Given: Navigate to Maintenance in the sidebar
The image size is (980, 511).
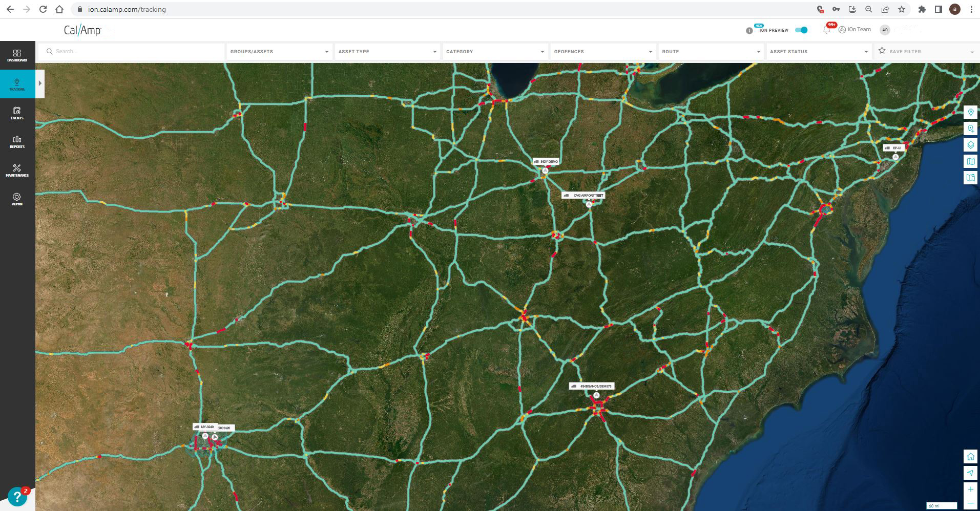Looking at the screenshot, I should click(x=17, y=171).
